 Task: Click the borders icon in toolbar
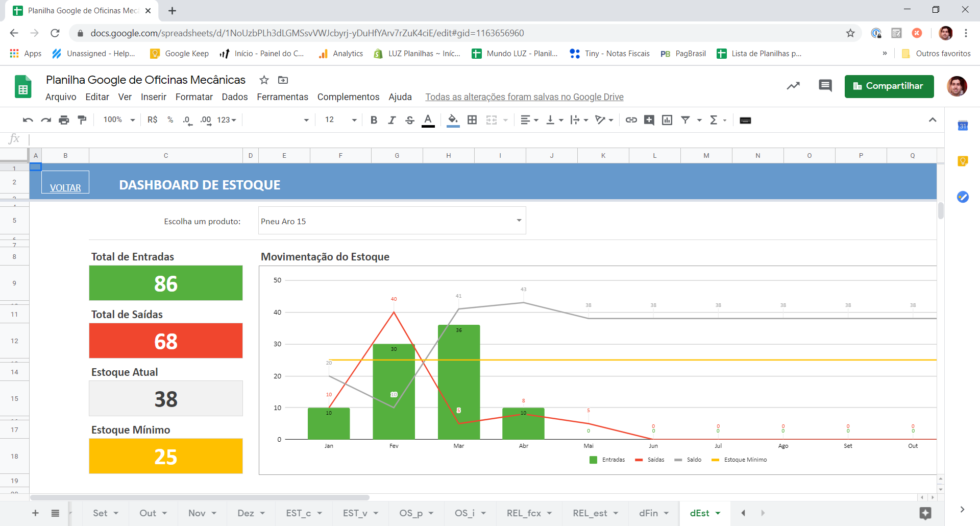pos(472,120)
